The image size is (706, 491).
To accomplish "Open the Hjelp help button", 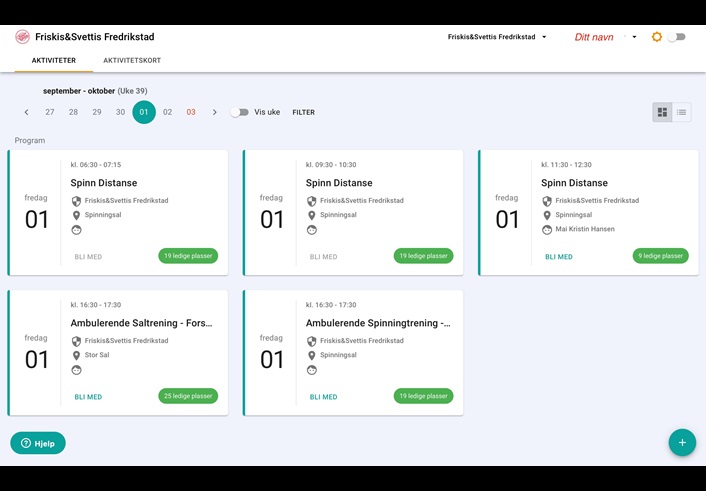I will click(x=38, y=443).
